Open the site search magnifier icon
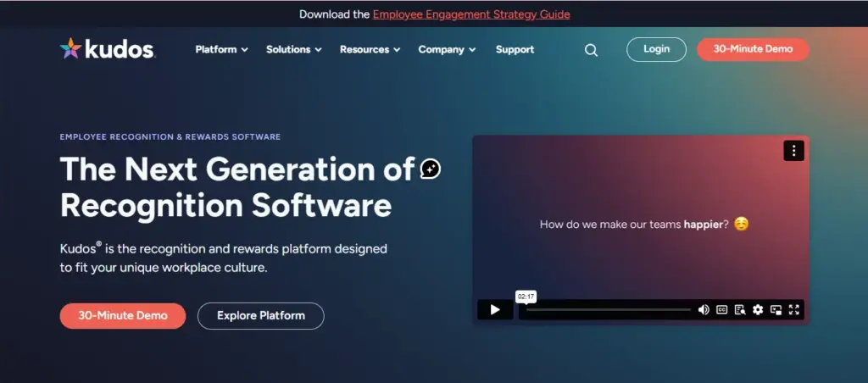The width and height of the screenshot is (868, 383). click(591, 50)
